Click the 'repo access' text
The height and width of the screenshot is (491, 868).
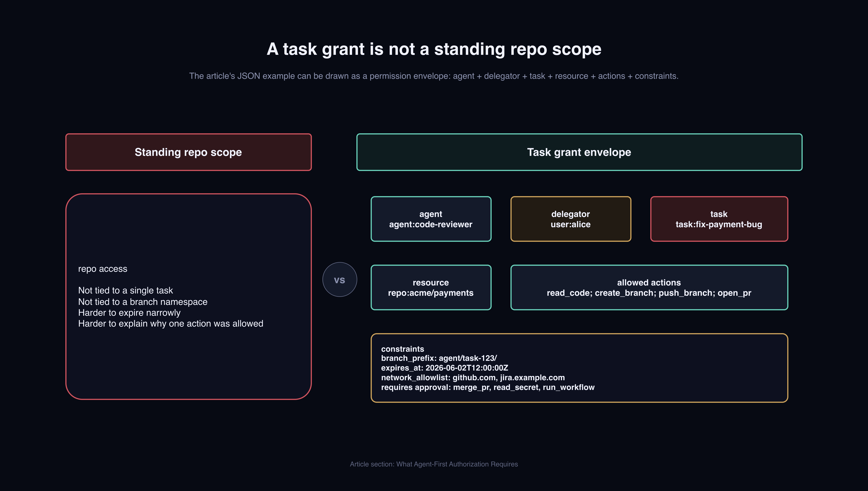coord(103,269)
